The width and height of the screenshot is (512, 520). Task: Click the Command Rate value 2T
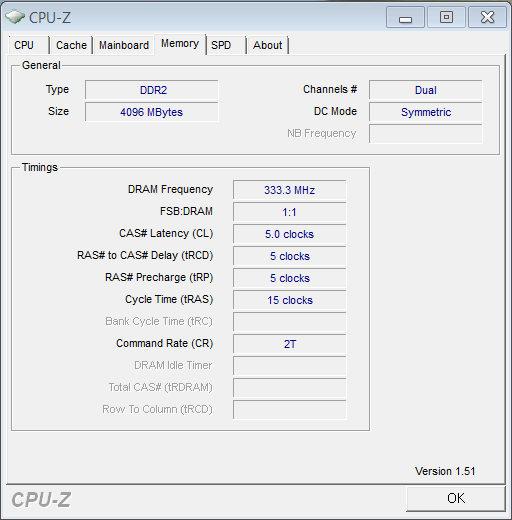[290, 344]
